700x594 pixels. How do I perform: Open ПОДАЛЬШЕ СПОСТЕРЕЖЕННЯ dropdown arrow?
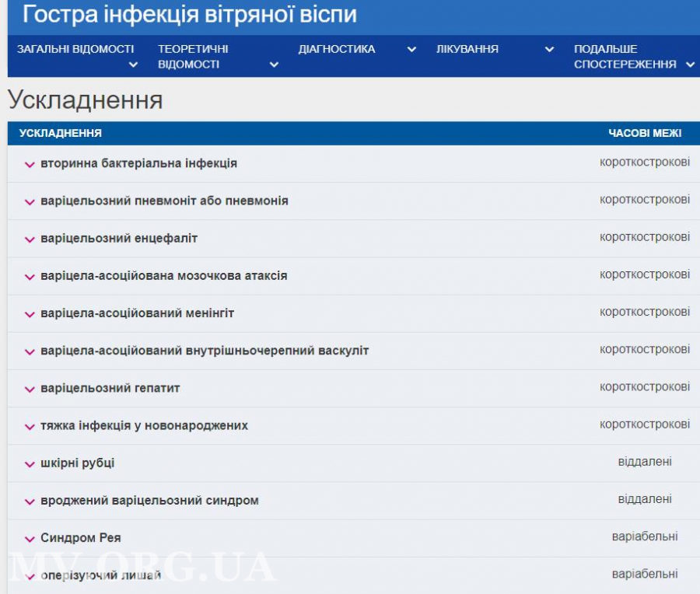(690, 65)
